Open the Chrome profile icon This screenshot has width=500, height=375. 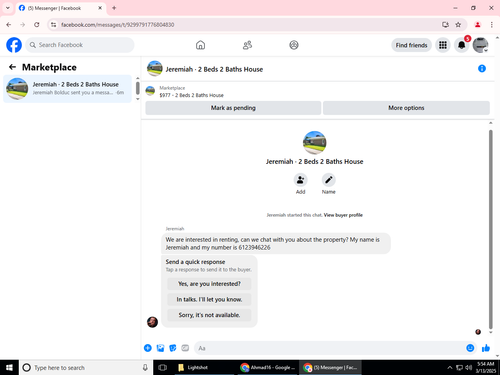point(478,25)
